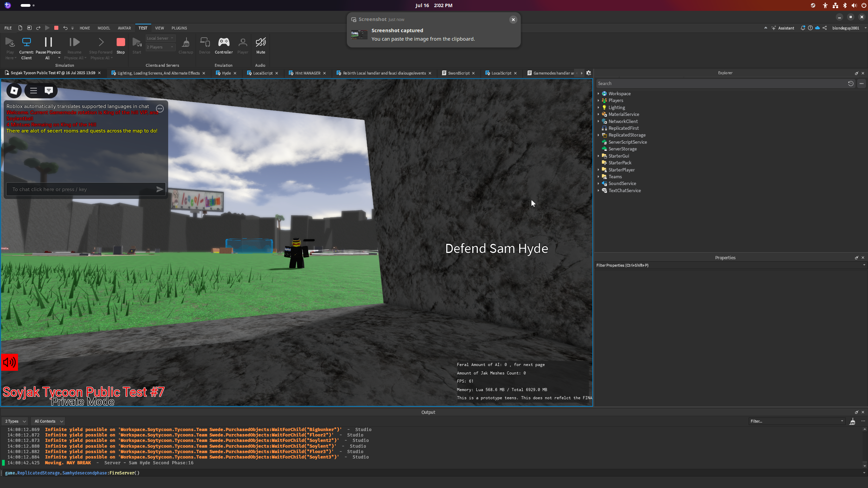
Task: Select ServerStorage in Explorer
Action: pos(622,149)
